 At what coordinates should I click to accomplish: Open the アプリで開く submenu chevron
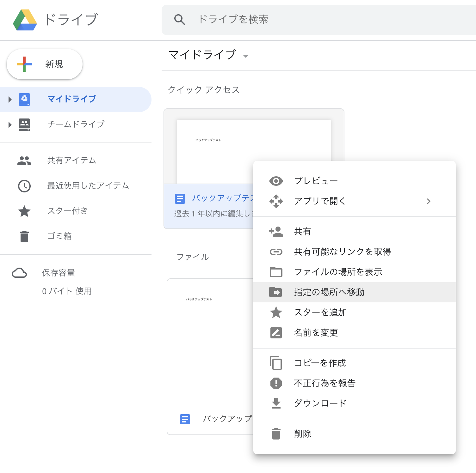[x=429, y=201]
